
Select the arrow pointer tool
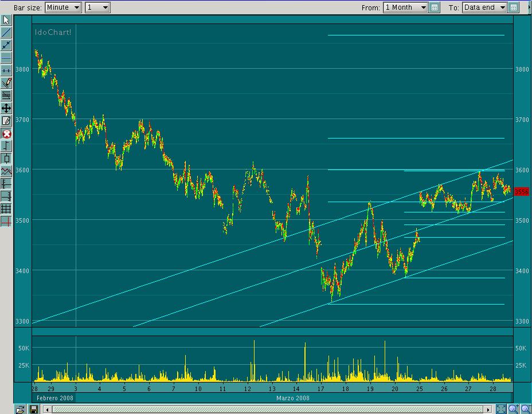pyautogui.click(x=6, y=20)
